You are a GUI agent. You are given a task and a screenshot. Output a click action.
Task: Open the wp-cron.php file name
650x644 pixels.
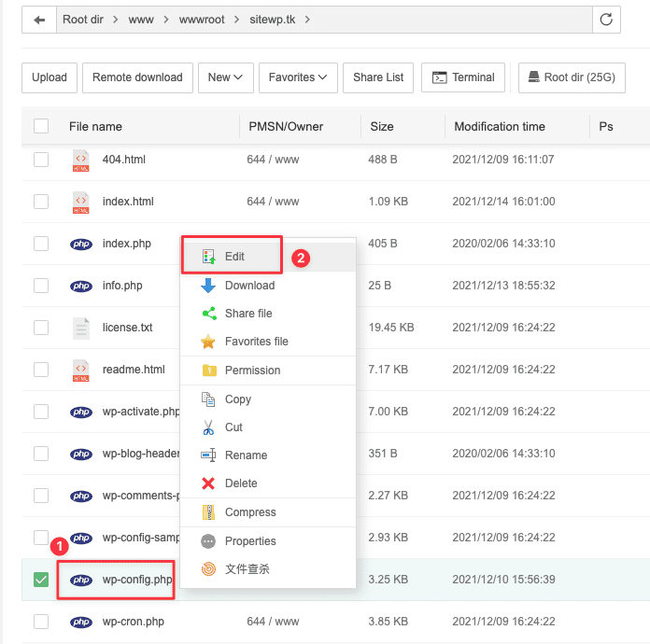(x=133, y=622)
